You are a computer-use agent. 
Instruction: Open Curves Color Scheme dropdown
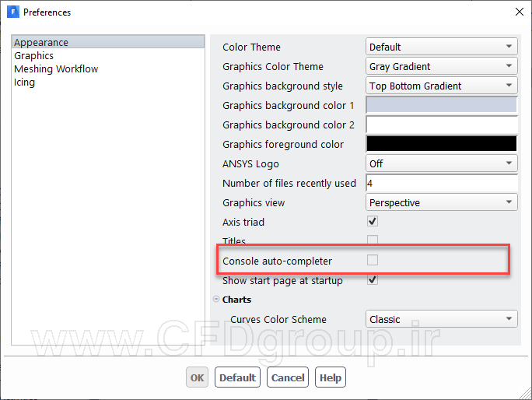point(442,319)
